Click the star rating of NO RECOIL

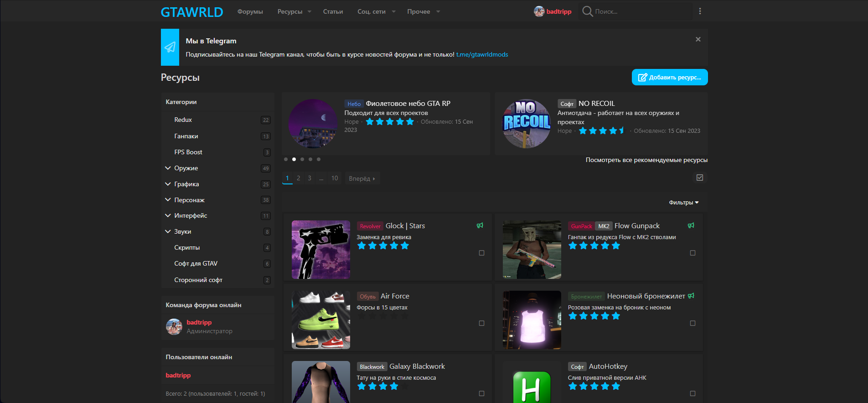click(602, 131)
